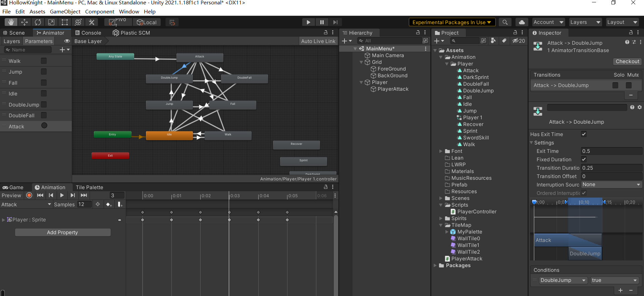The image size is (644, 296).
Task: Select the Rotate tool
Action: (x=38, y=22)
